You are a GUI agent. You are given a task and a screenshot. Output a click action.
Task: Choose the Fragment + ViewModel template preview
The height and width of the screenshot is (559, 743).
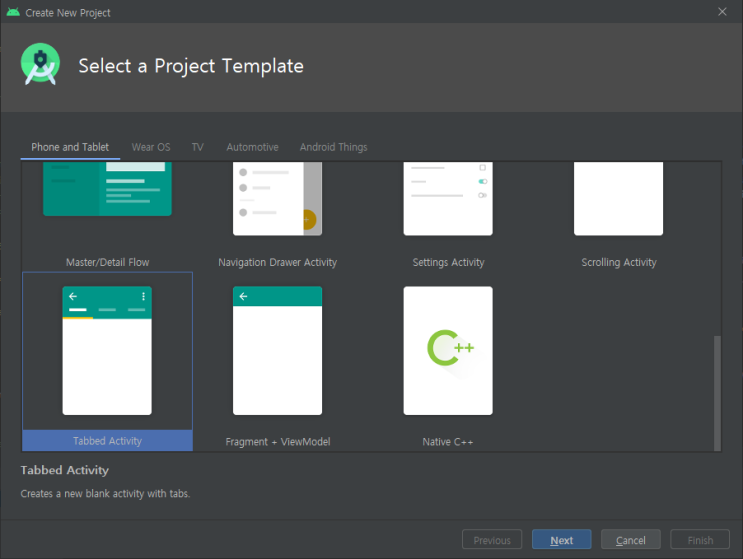tap(277, 351)
